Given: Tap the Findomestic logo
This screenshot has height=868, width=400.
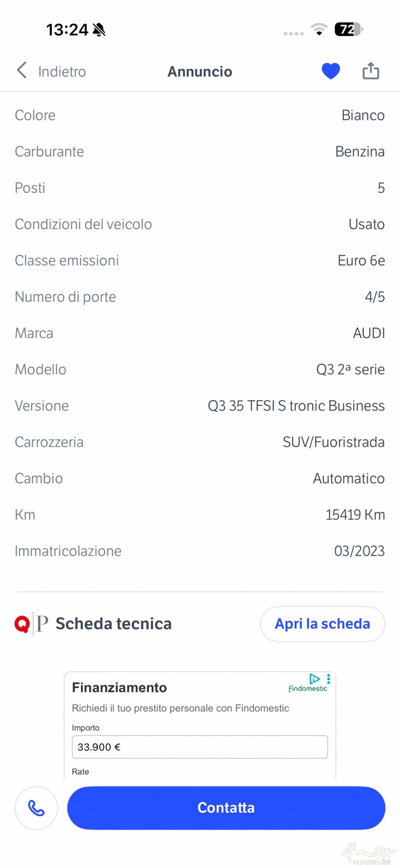Looking at the screenshot, I should (x=307, y=689).
